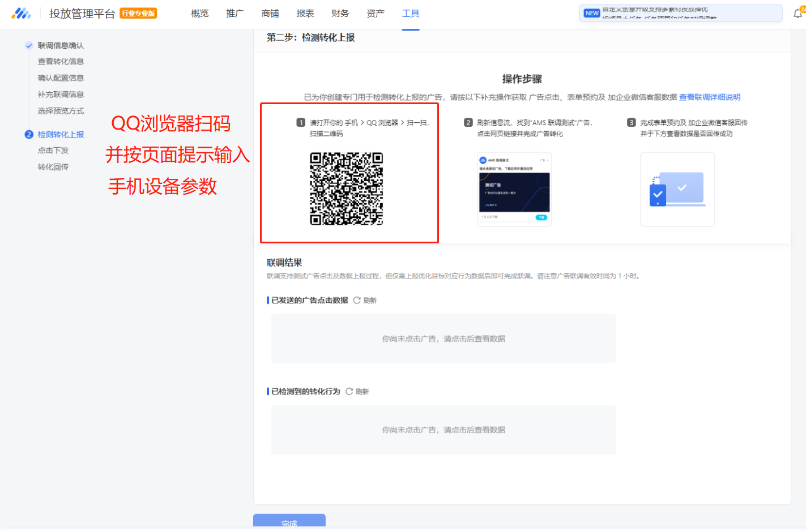This screenshot has width=806, height=532.
Task: Select 检测转化上报 step in sidebar
Action: click(x=61, y=135)
